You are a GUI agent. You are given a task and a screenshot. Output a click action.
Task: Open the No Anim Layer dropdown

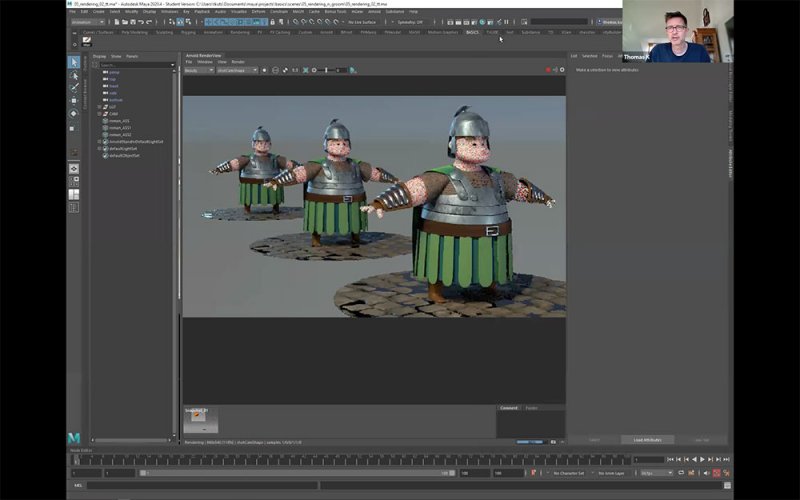[x=611, y=473]
